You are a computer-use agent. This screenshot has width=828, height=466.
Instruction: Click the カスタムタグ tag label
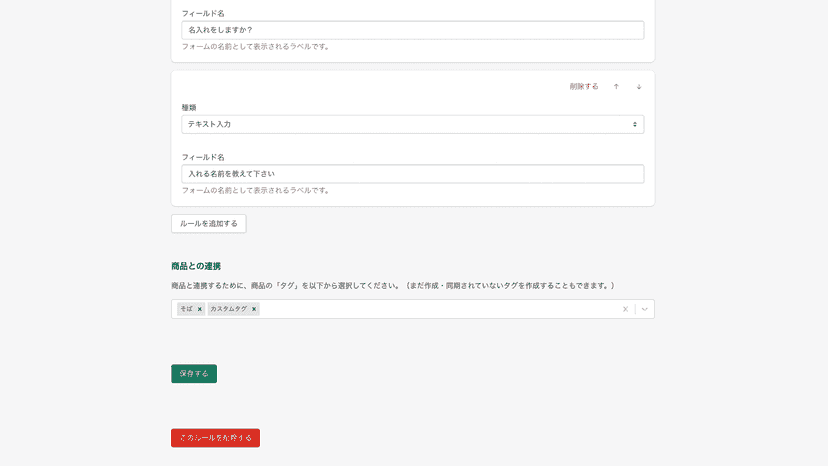(x=228, y=309)
